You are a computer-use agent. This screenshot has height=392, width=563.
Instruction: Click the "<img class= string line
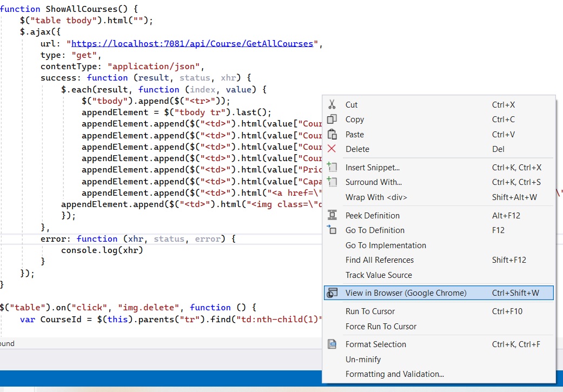[x=192, y=204]
